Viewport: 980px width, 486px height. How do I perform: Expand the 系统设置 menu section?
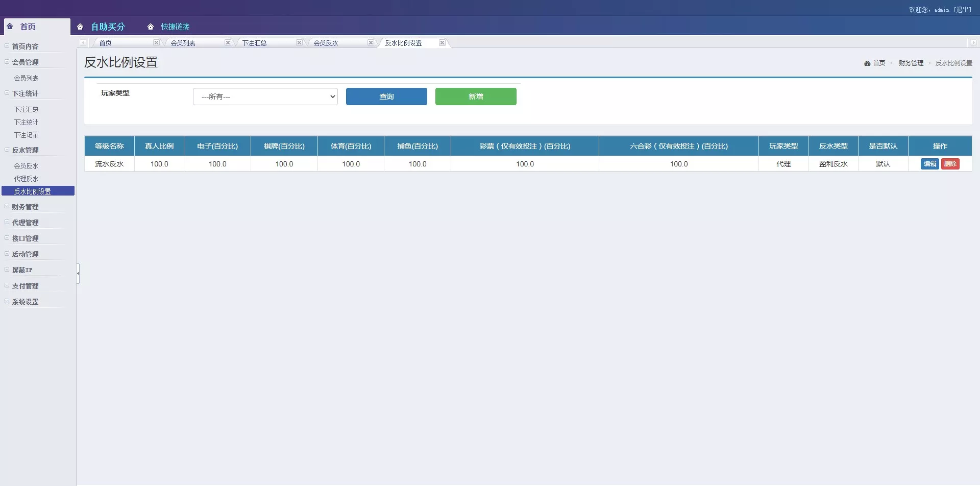point(25,302)
